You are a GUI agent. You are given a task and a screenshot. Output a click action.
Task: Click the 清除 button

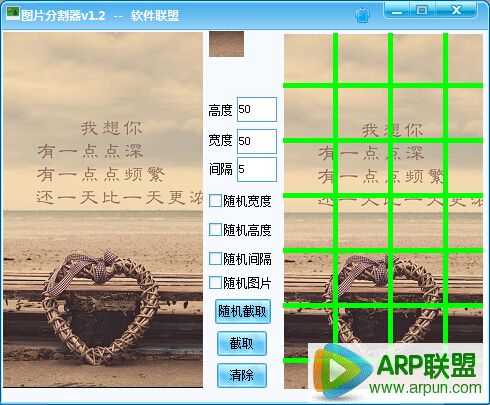click(242, 375)
